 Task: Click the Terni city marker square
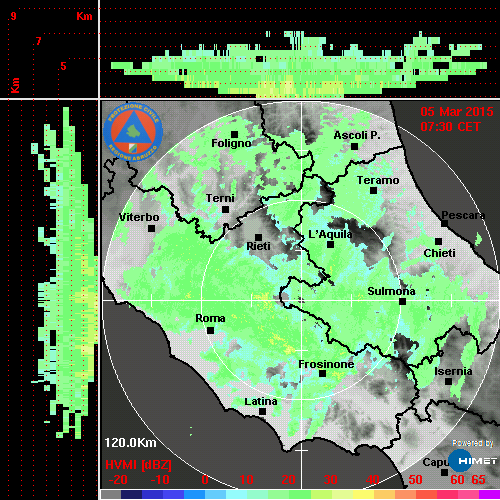225,210
